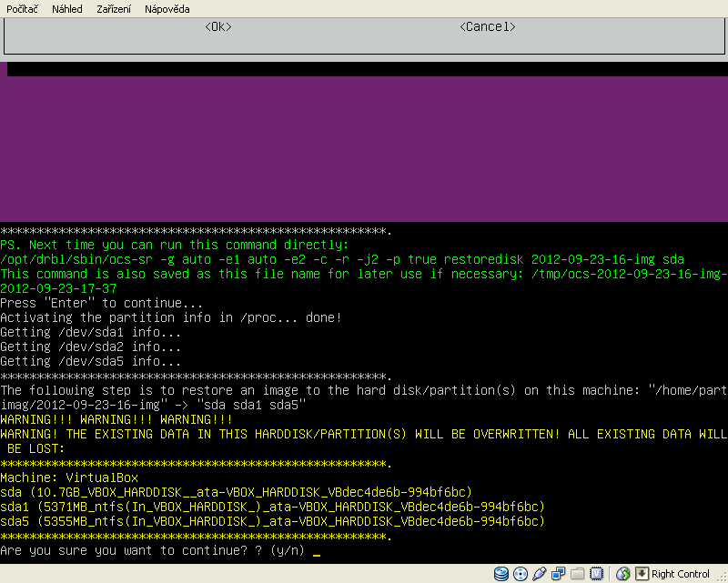This screenshot has height=583, width=728.
Task: Click the Right Control host key label
Action: pos(681,574)
